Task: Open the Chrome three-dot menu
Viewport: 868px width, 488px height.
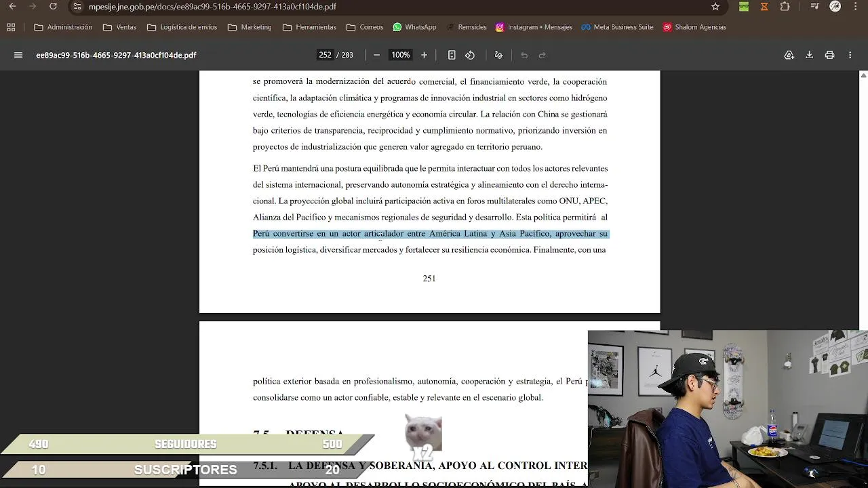Action: tap(856, 7)
